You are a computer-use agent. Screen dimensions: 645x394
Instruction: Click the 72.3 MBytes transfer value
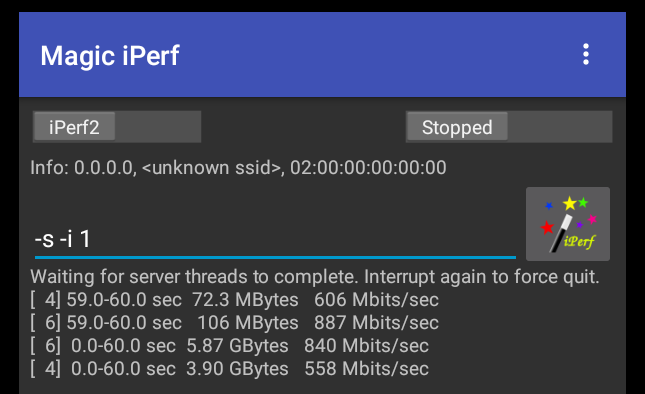[x=245, y=300]
